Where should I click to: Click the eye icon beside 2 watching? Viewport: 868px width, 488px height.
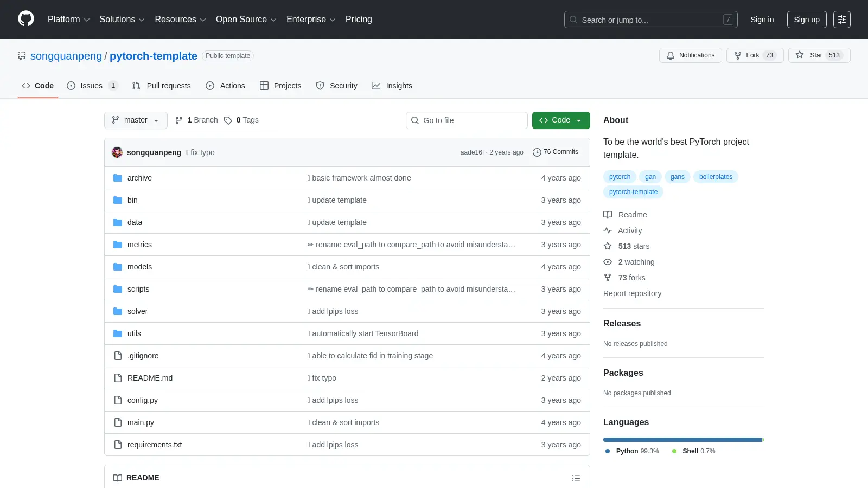608,262
